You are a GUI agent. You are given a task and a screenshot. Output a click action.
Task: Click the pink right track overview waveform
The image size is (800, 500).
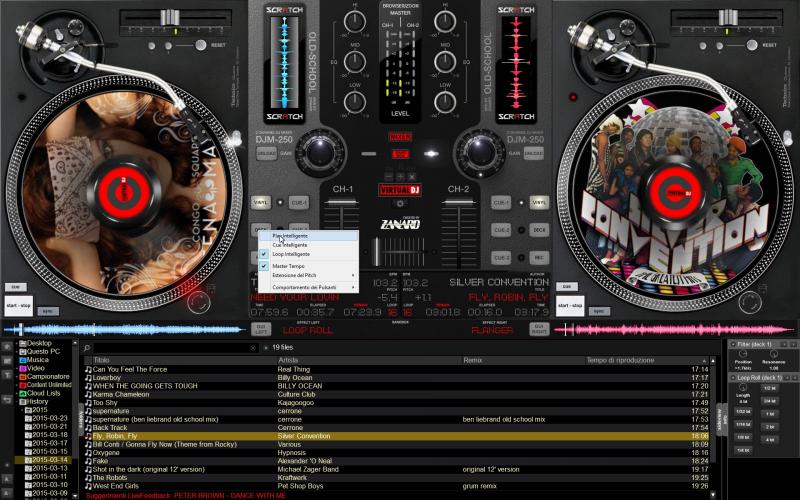pyautogui.click(x=674, y=330)
